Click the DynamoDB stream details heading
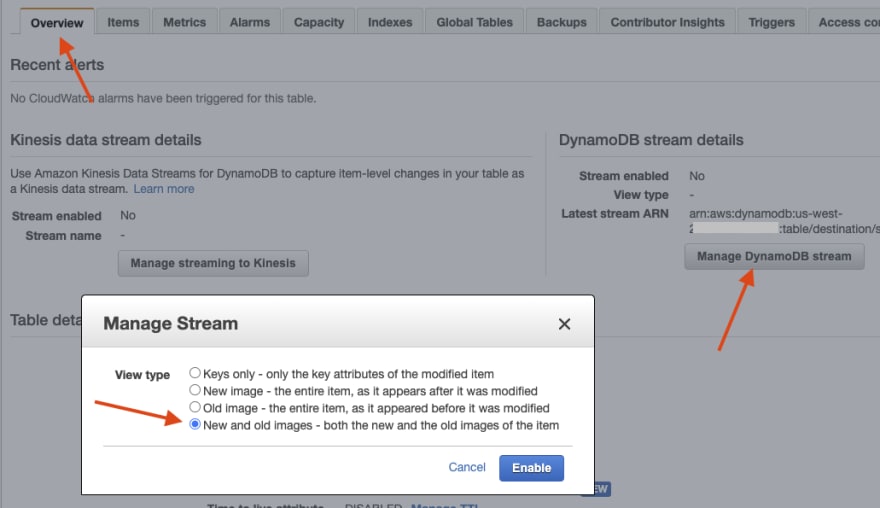 click(x=651, y=140)
